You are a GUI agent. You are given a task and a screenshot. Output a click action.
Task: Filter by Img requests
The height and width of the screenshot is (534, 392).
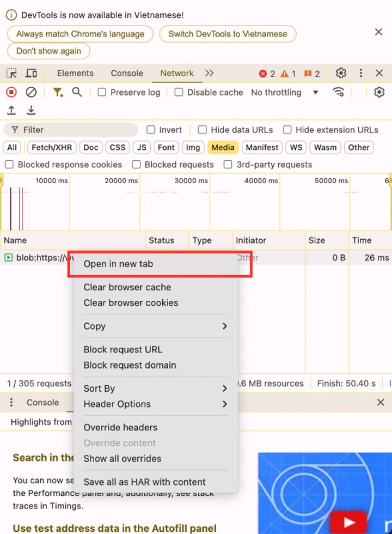pyautogui.click(x=193, y=148)
